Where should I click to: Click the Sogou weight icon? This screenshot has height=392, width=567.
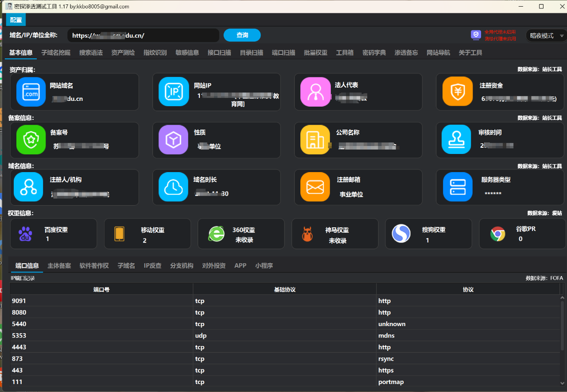click(x=401, y=234)
